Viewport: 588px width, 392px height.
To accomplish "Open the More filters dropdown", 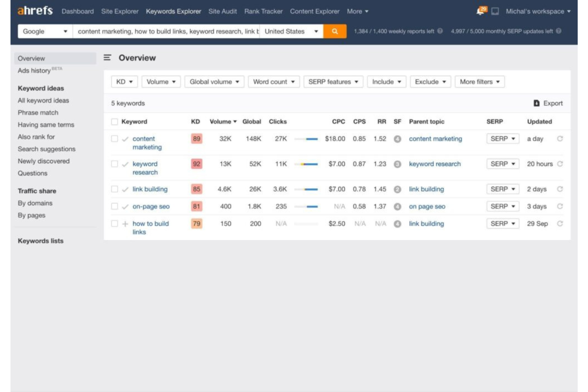I will (x=480, y=82).
